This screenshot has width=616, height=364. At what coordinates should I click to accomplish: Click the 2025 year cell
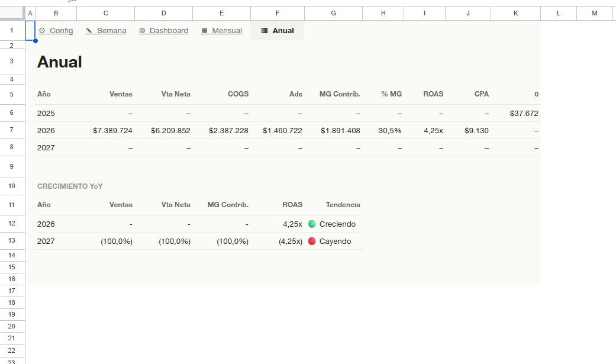tap(46, 114)
